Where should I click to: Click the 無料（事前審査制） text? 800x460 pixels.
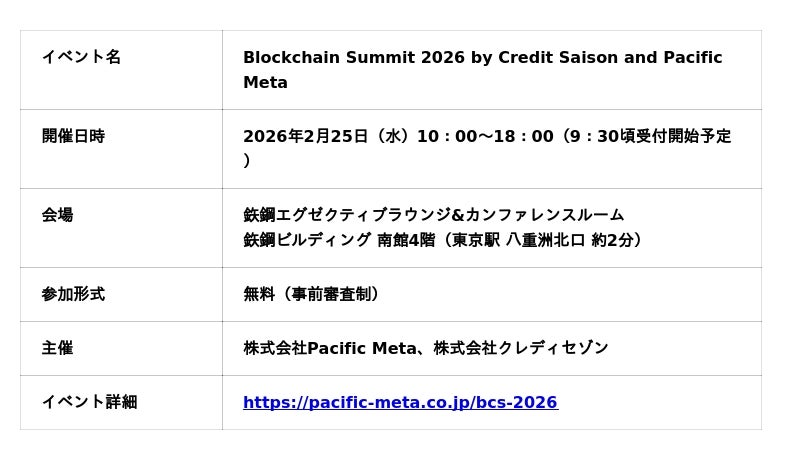(x=313, y=294)
